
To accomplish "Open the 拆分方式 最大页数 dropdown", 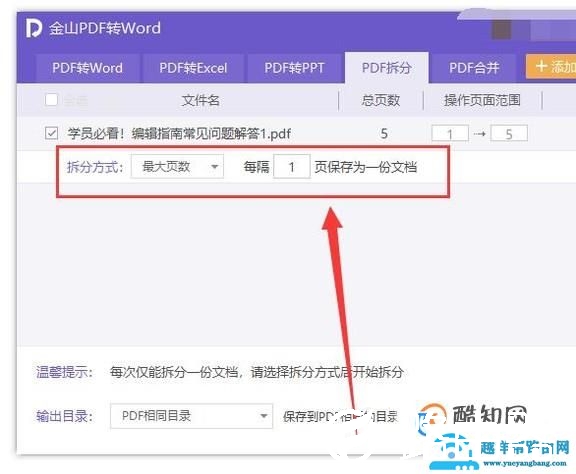I will (177, 167).
